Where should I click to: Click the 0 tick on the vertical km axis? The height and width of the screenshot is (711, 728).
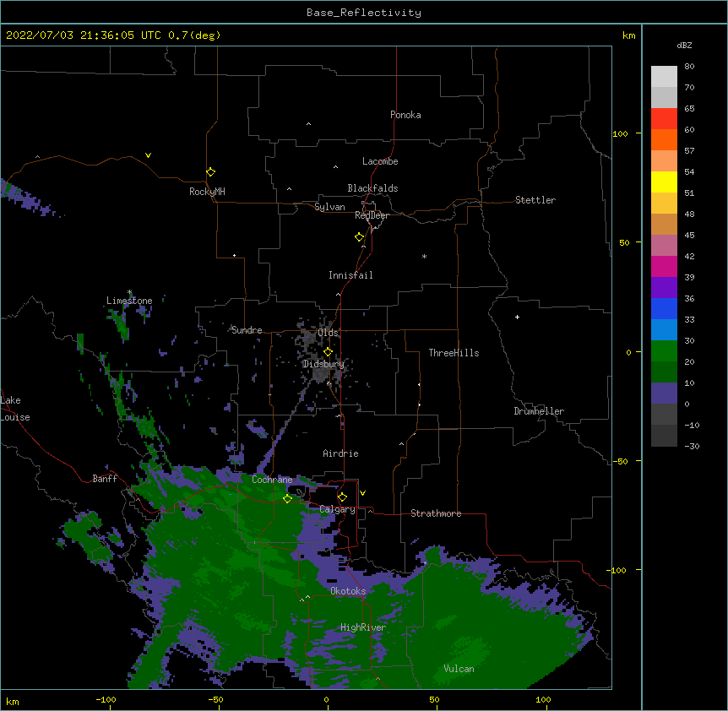(628, 352)
